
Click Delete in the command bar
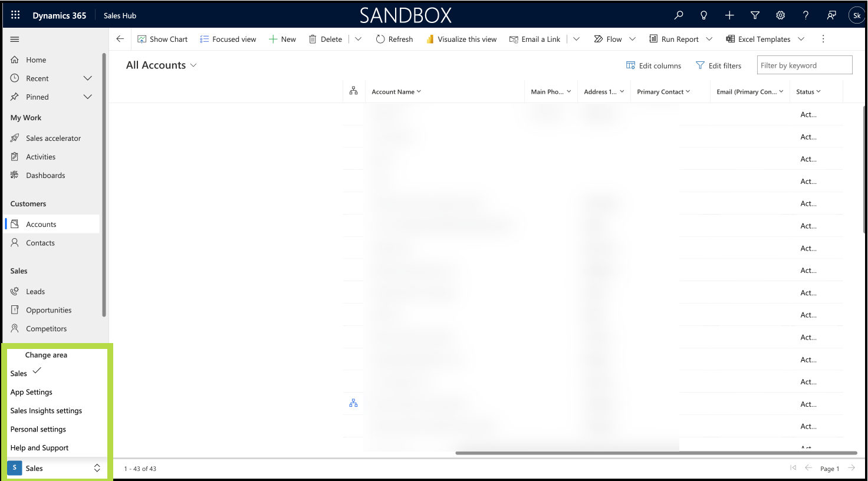tap(325, 39)
